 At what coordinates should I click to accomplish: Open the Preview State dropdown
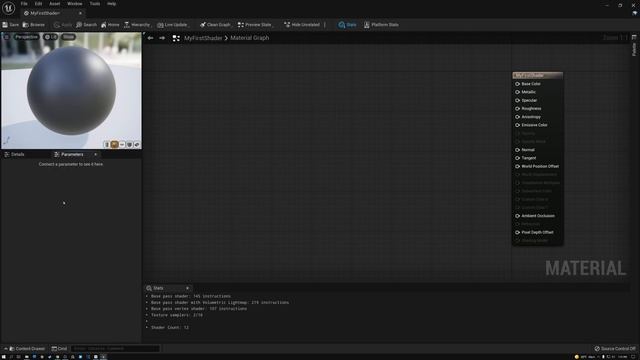click(255, 25)
